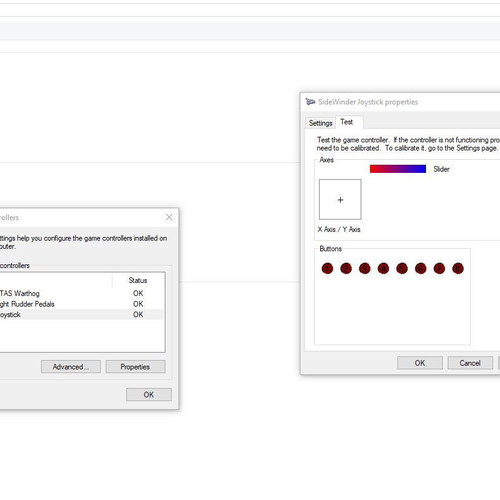Select the Test tab
Viewport: 500px width, 500px height.
coord(347,122)
